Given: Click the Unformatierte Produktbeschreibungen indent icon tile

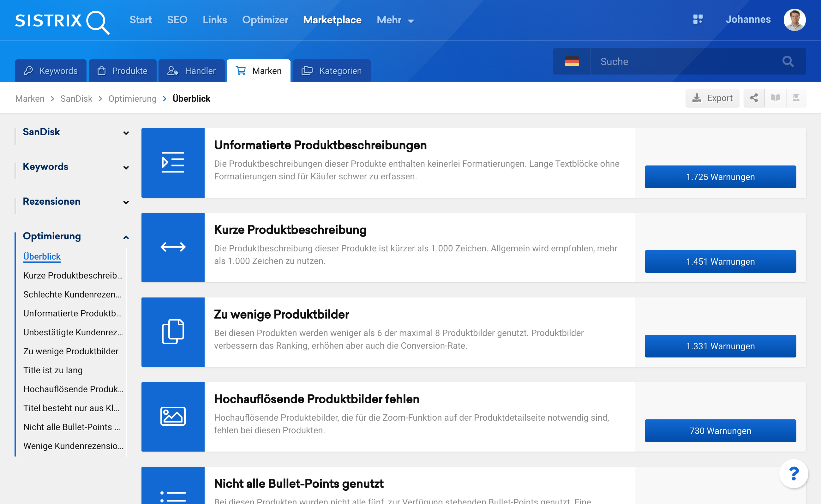Looking at the screenshot, I should click(x=173, y=163).
